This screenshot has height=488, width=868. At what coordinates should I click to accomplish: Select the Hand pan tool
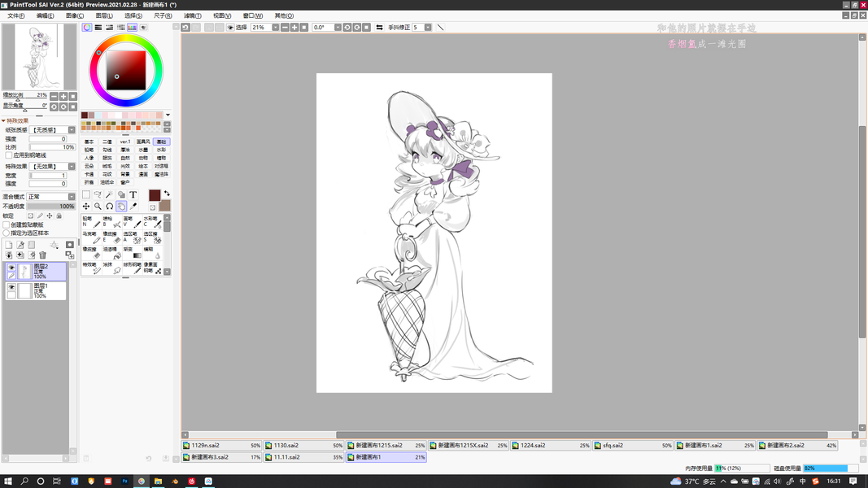coord(121,207)
